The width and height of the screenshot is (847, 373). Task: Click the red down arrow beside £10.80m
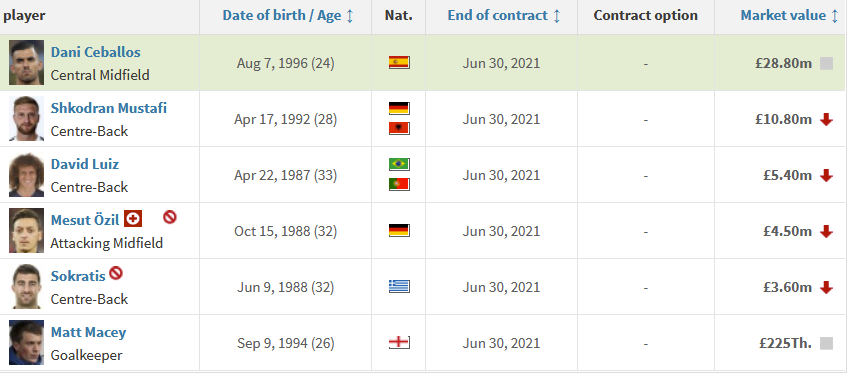[x=826, y=119]
